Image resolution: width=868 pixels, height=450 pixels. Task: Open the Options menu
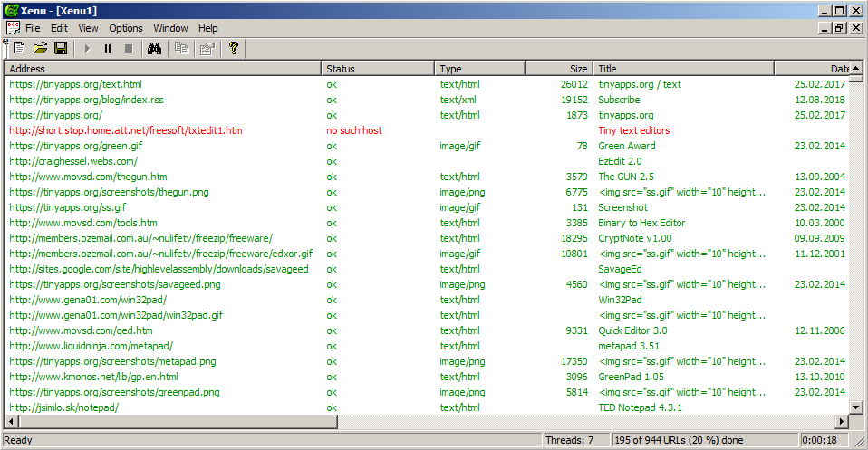(x=126, y=28)
